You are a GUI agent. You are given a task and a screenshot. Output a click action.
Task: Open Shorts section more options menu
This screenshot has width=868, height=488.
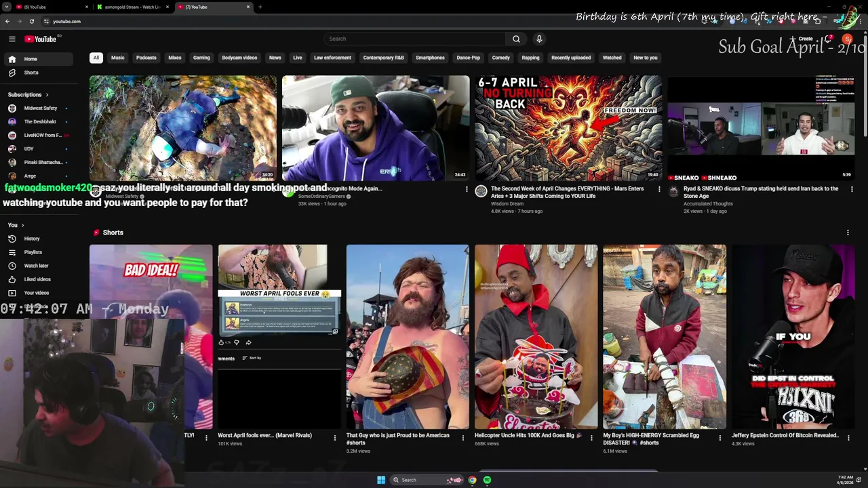tap(848, 232)
